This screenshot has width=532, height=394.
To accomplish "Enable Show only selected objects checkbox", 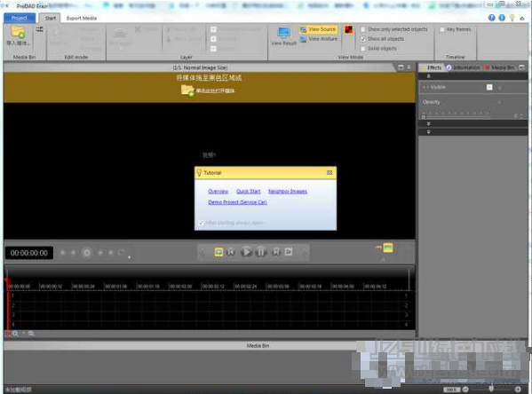I will [x=363, y=29].
